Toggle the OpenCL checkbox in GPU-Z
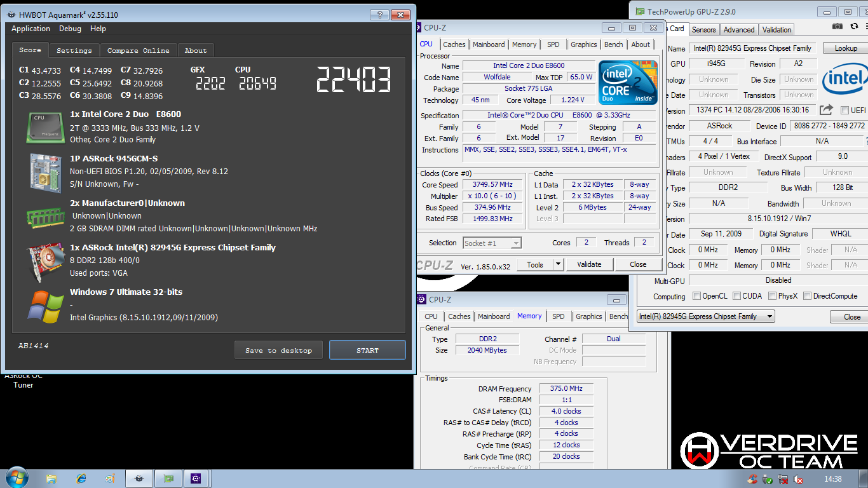868x488 pixels. [x=697, y=296]
